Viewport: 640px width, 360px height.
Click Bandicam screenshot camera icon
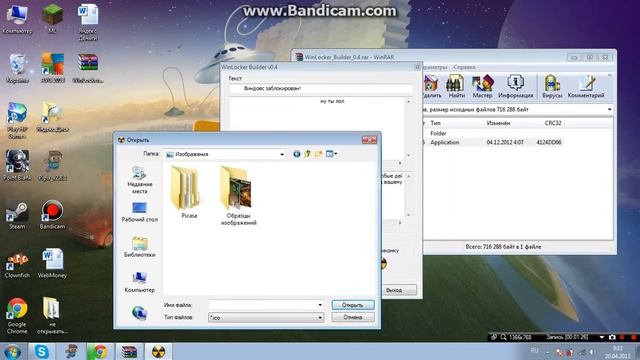coord(612,337)
